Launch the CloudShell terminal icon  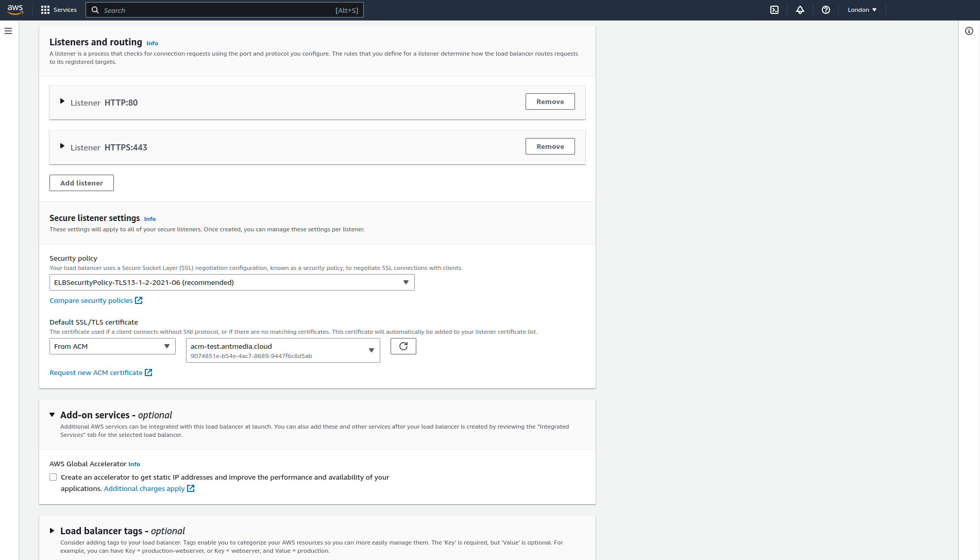[x=774, y=10]
